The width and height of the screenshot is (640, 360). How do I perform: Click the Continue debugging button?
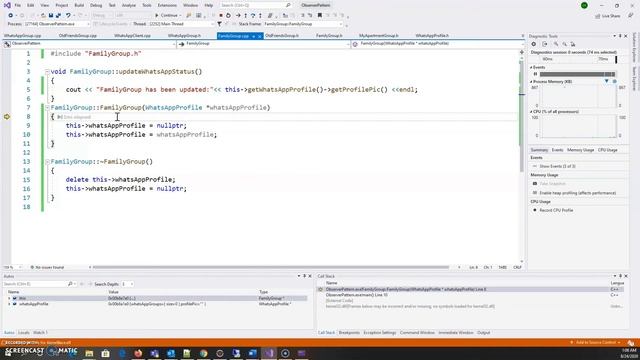(x=167, y=16)
